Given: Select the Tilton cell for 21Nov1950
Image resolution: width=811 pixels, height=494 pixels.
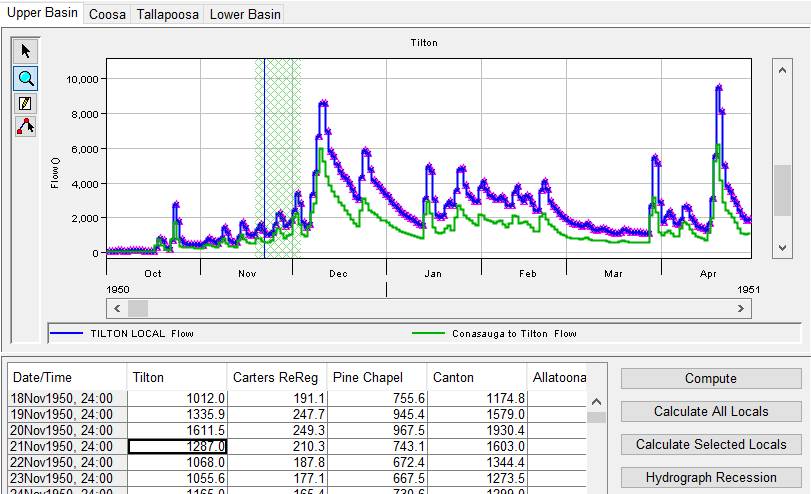Looking at the screenshot, I should point(178,446).
